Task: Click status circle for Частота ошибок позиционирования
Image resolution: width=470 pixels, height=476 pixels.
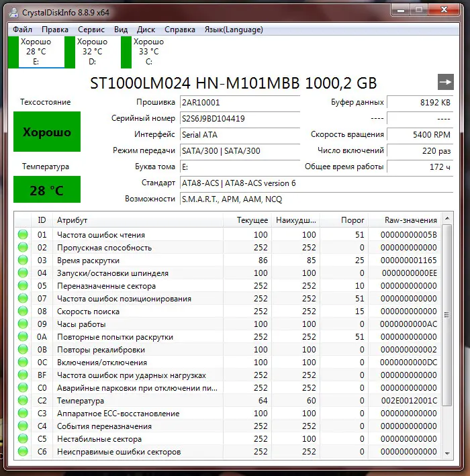Action: click(x=23, y=298)
